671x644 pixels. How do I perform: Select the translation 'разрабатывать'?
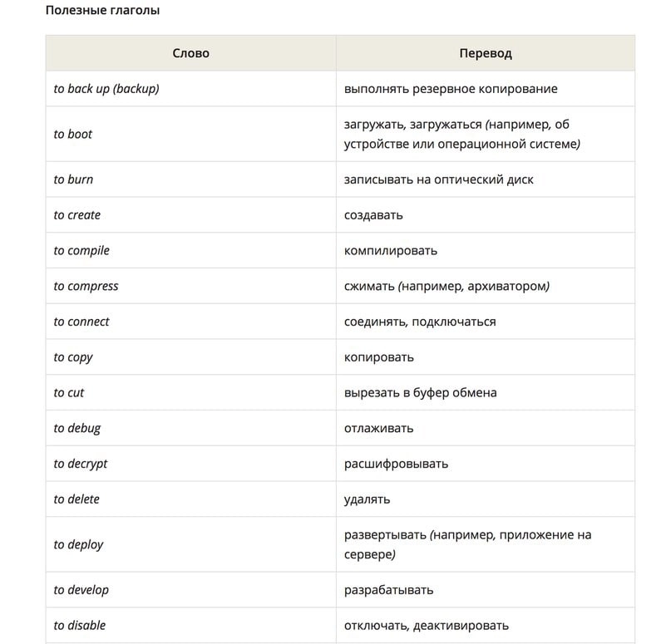pyautogui.click(x=388, y=590)
